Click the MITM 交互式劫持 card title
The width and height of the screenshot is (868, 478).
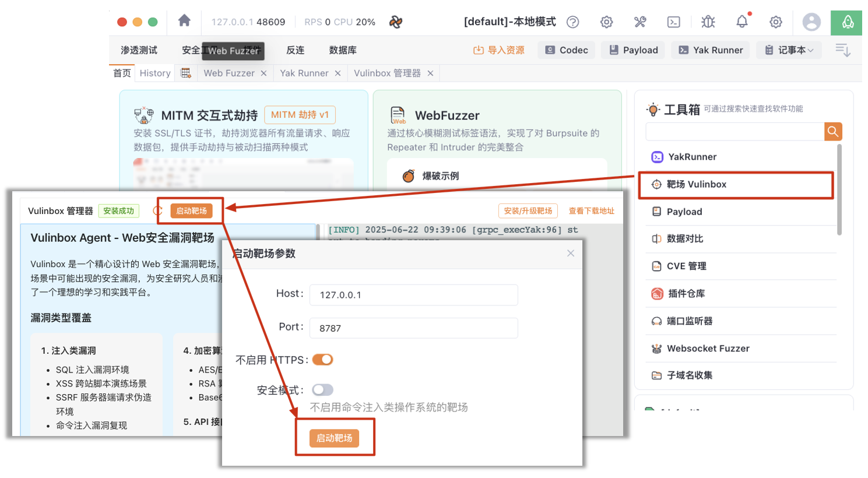point(209,115)
